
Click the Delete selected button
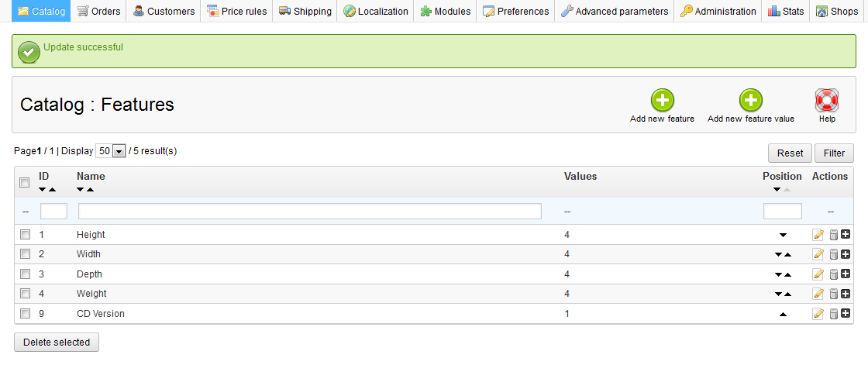point(57,342)
